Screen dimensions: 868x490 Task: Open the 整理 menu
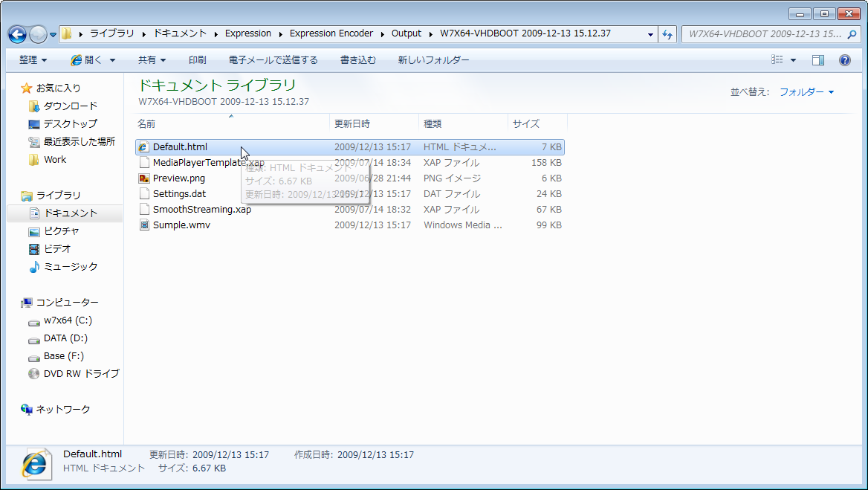point(33,59)
